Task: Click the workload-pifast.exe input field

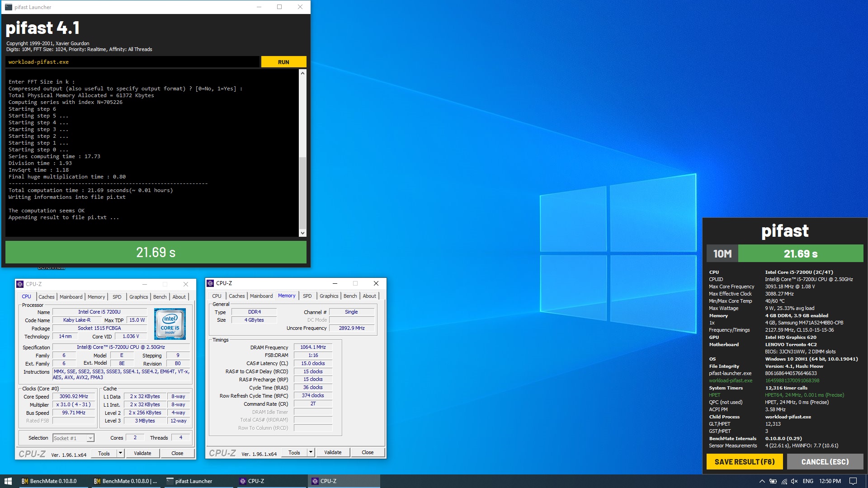Action: [x=132, y=62]
